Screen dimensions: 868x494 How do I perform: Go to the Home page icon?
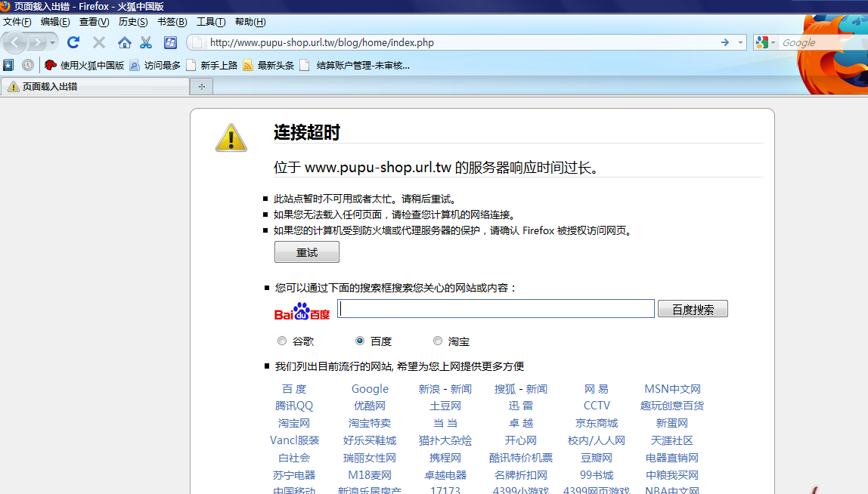124,42
